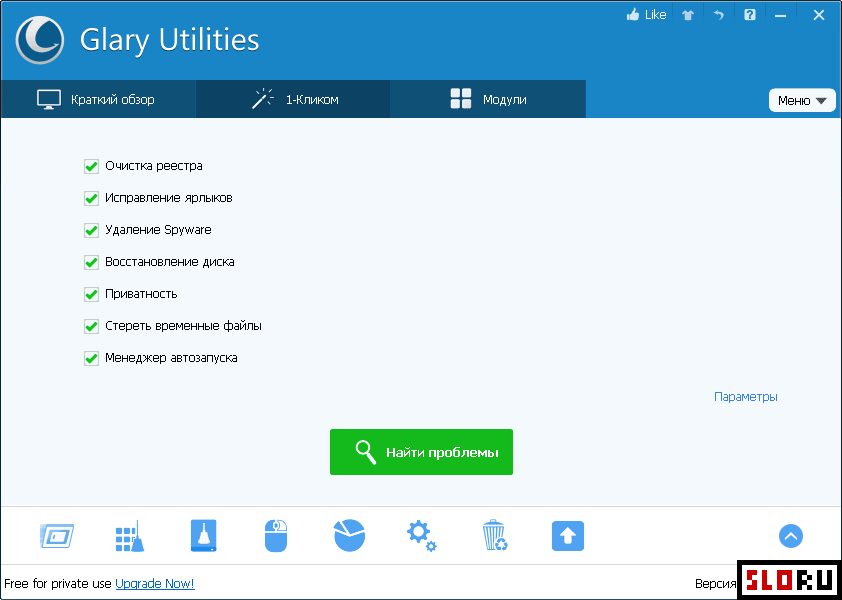This screenshot has width=842, height=600.
Task: Click the Очистка реестра label
Action: point(154,166)
